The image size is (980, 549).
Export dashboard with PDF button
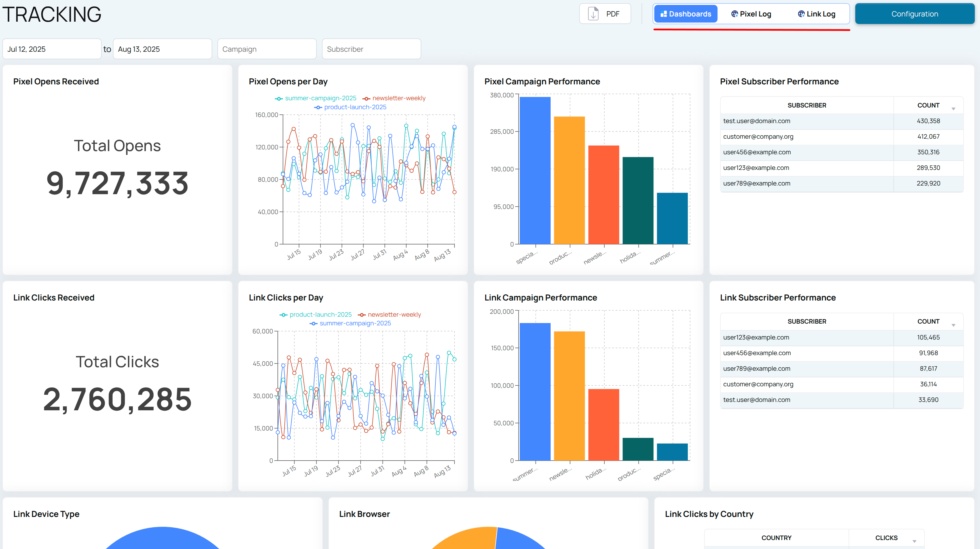[x=605, y=14]
